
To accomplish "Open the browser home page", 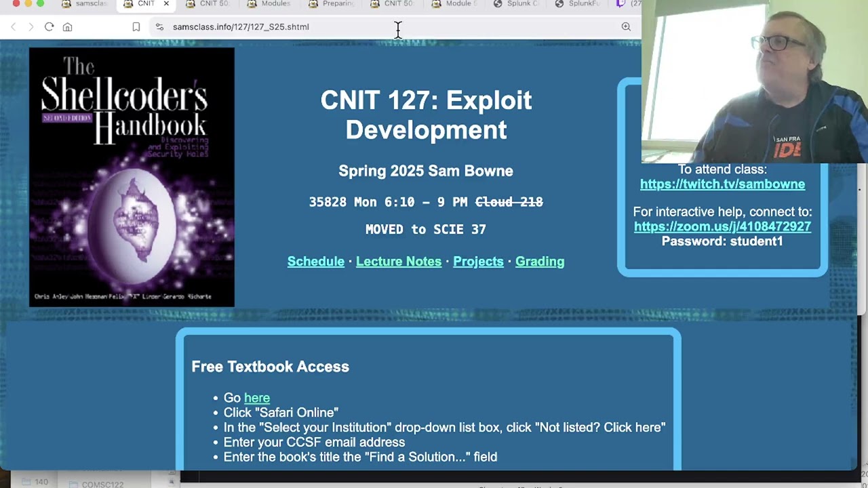I will tap(67, 27).
